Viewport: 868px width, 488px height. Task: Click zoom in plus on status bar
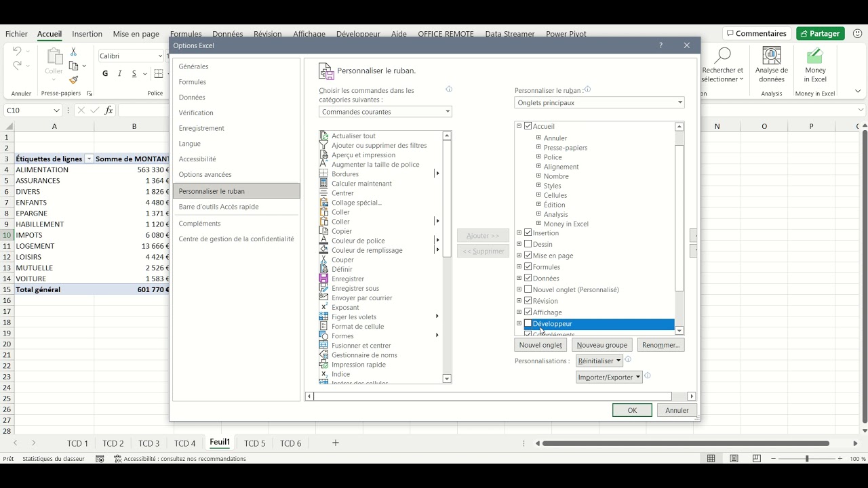(840, 459)
